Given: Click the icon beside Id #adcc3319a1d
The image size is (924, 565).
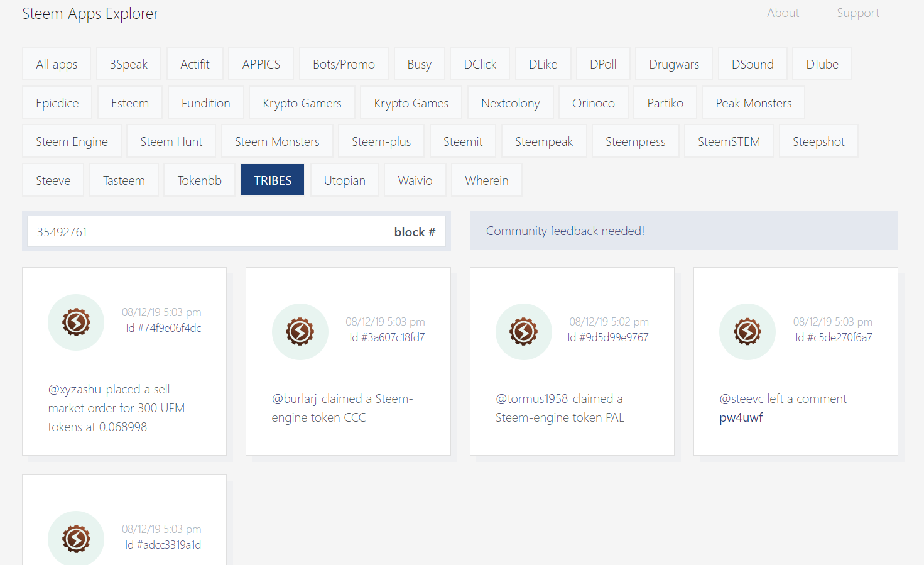Looking at the screenshot, I should coord(76,539).
